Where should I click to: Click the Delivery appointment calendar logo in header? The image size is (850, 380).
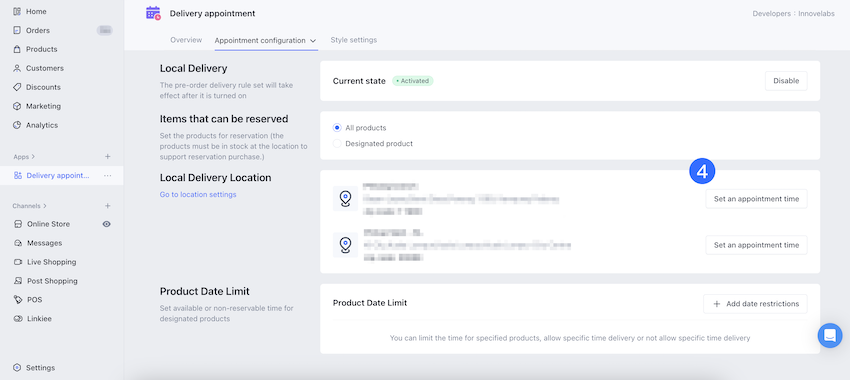click(153, 13)
